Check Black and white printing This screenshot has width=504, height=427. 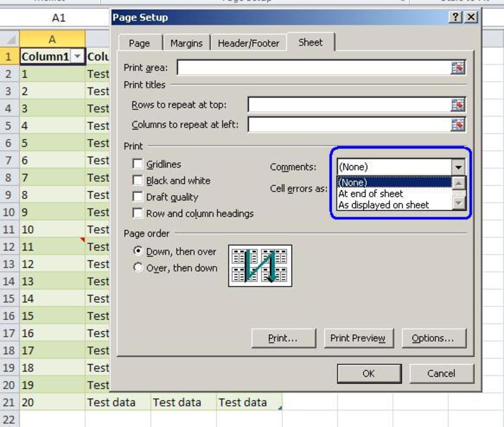coord(138,181)
